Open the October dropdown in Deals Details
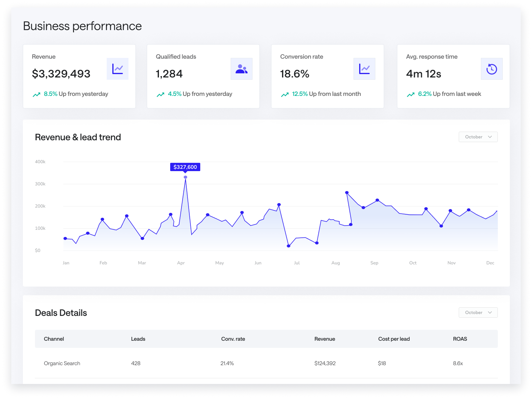 click(478, 313)
